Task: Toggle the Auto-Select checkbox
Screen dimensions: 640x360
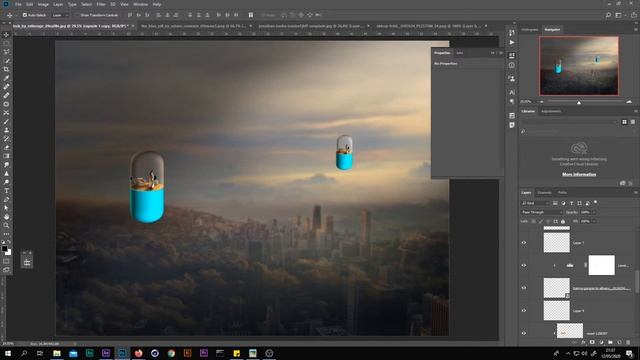Action: [x=25, y=15]
